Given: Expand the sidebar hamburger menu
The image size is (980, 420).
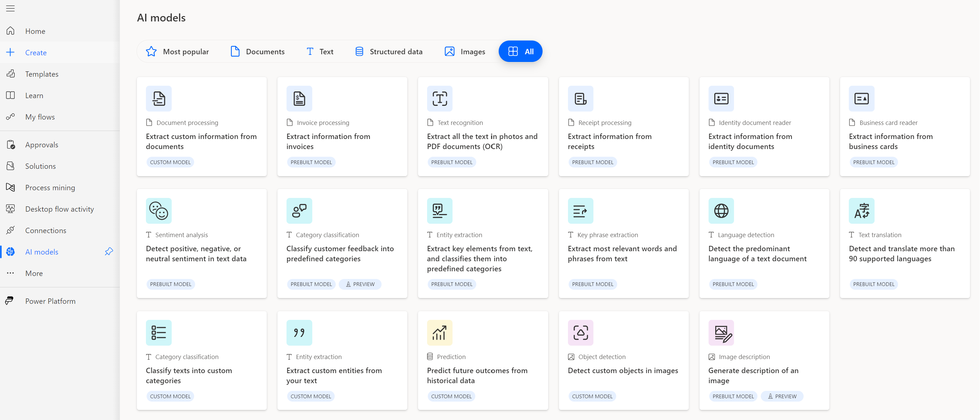Looking at the screenshot, I should click(x=11, y=9).
